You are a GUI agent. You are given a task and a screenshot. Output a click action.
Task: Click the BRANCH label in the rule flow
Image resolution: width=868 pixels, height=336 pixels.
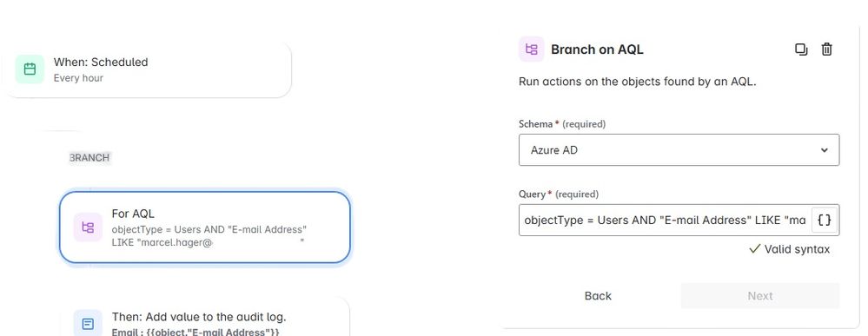pyautogui.click(x=89, y=158)
